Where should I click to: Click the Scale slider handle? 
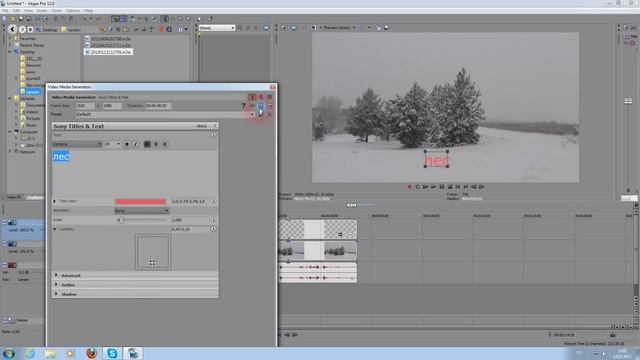(120, 220)
